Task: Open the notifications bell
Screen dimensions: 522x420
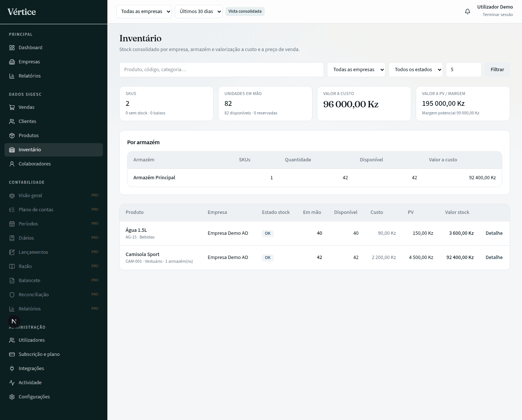Action: [x=468, y=12]
